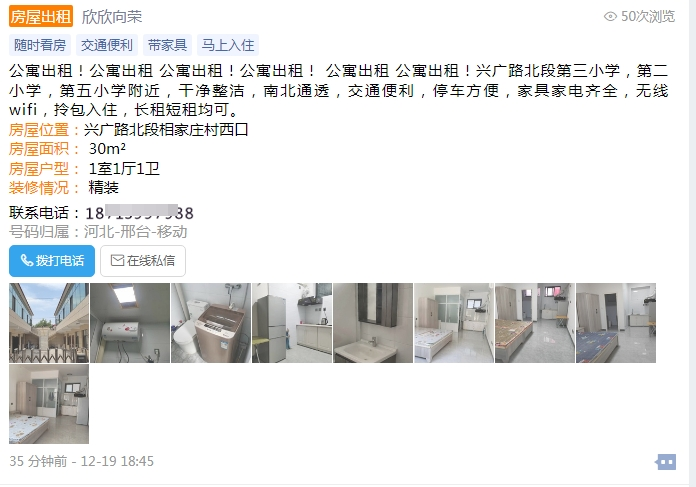Click the orange 房屋出租 category label
The width and height of the screenshot is (696, 487).
(x=41, y=16)
